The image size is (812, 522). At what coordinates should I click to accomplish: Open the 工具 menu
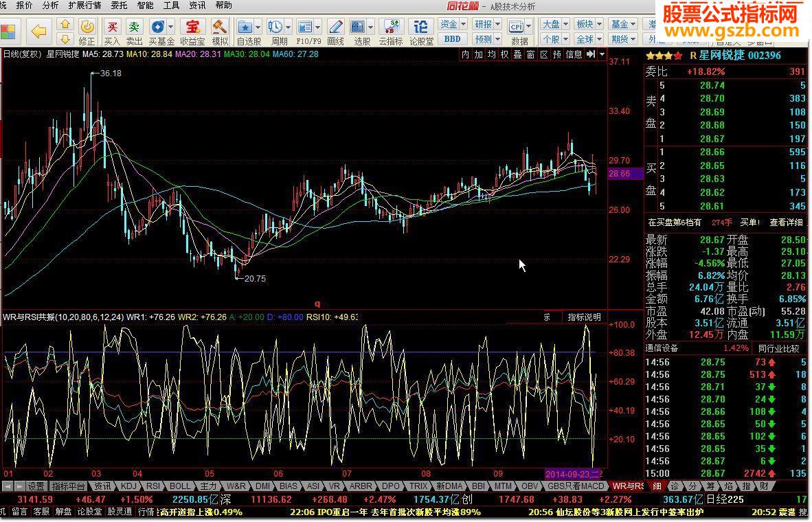point(171,5)
